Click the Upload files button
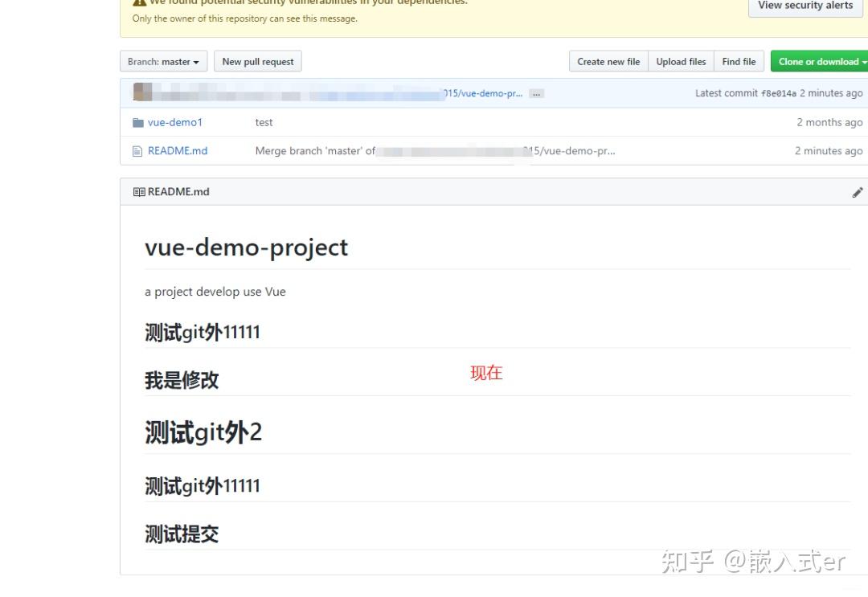 coord(681,61)
